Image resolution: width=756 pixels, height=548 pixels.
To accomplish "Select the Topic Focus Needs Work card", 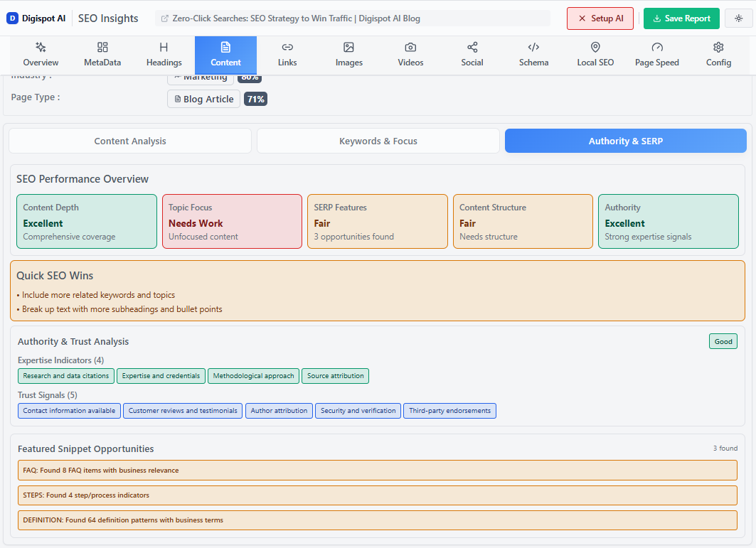I will (x=232, y=222).
